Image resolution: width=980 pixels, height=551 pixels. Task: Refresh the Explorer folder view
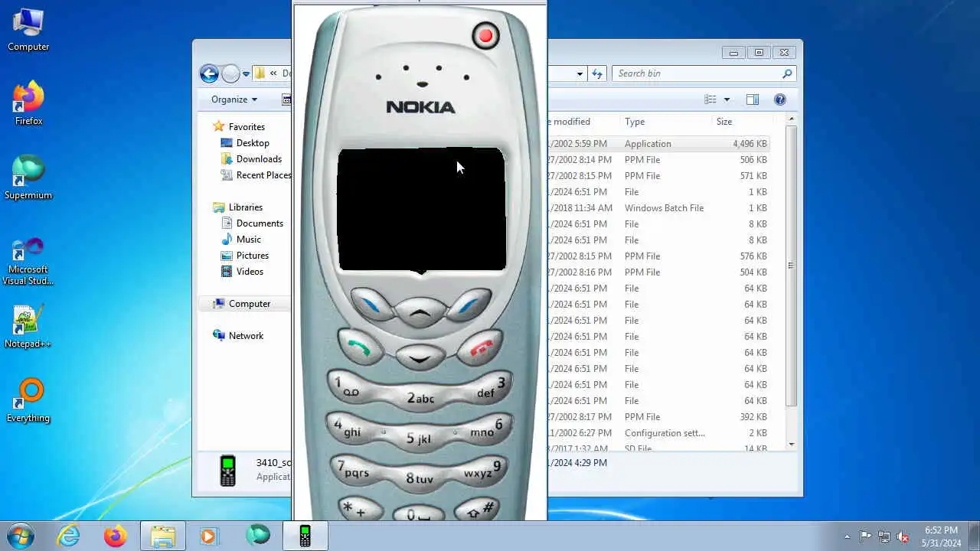tap(597, 73)
